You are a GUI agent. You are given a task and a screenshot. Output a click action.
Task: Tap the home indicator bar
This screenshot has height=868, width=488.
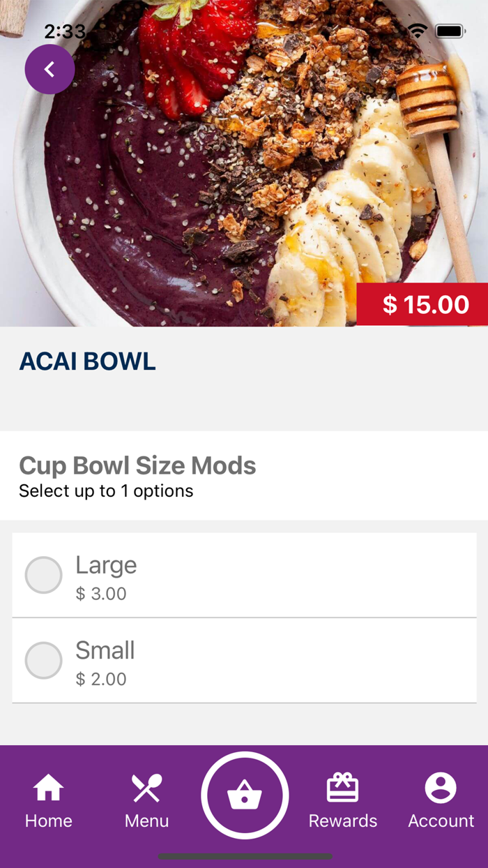pos(244,855)
